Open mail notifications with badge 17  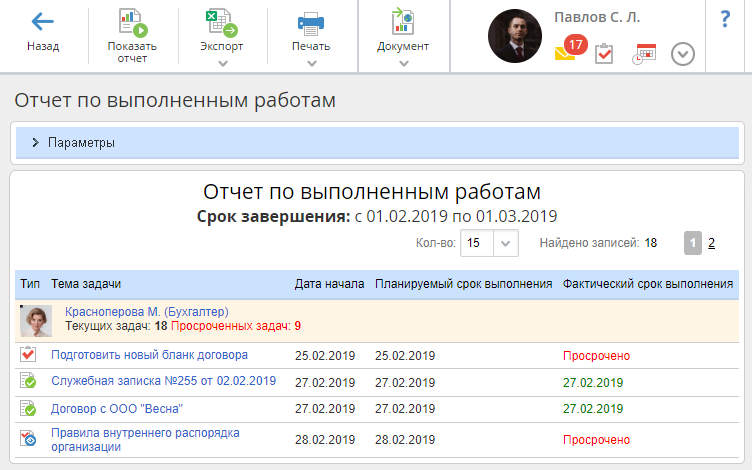pos(568,51)
